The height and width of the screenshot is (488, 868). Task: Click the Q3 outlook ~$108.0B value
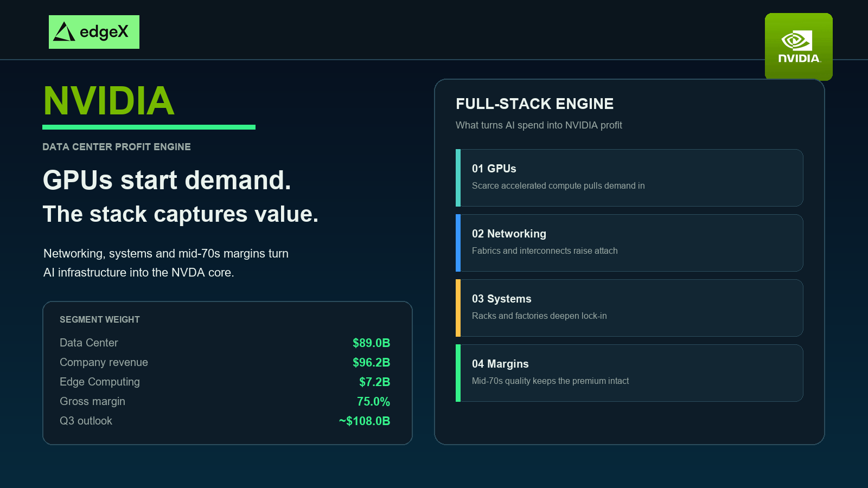365,421
